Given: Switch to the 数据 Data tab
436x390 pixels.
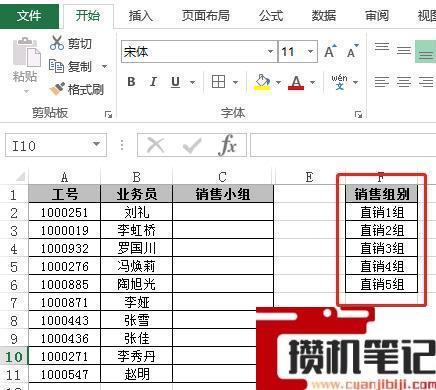Looking at the screenshot, I should click(324, 15).
